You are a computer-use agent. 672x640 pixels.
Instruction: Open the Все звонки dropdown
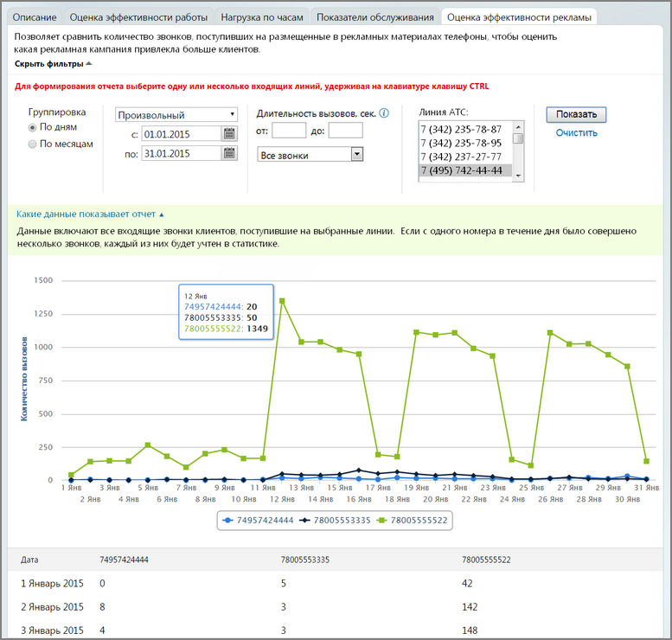(310, 154)
